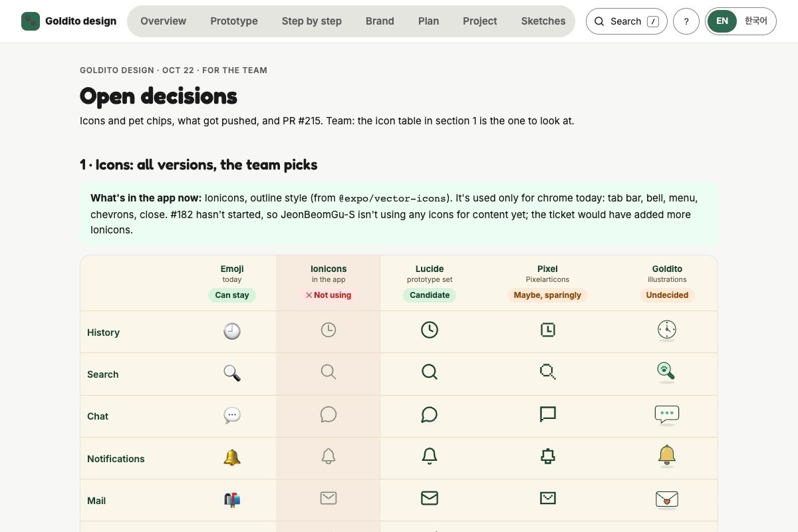Image resolution: width=798 pixels, height=532 pixels.
Task: Click the Pixel clock icon in History row
Action: pos(548,329)
